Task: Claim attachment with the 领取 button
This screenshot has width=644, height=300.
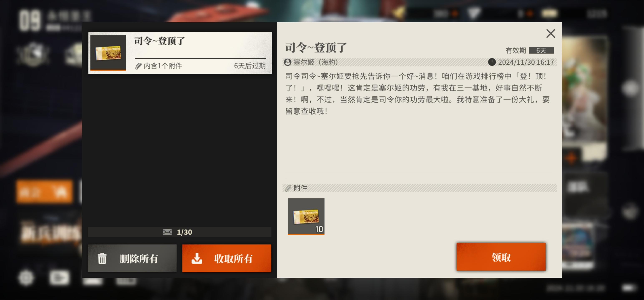Action: [x=501, y=256]
